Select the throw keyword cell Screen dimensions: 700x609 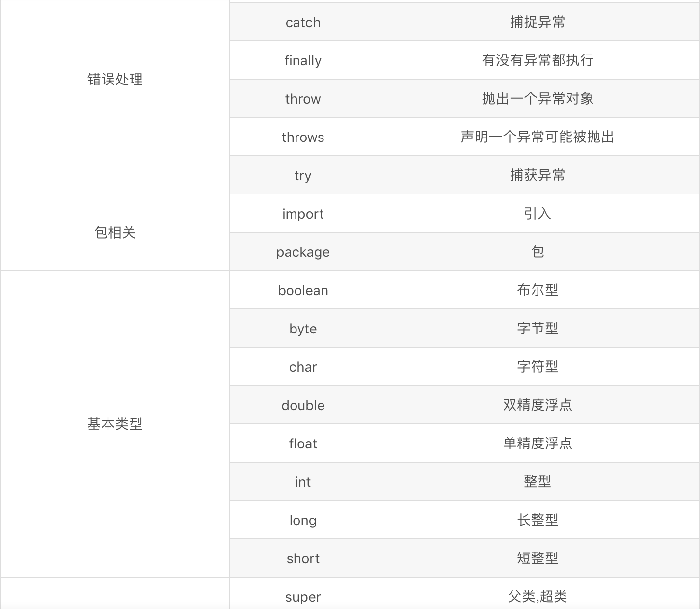pyautogui.click(x=303, y=99)
